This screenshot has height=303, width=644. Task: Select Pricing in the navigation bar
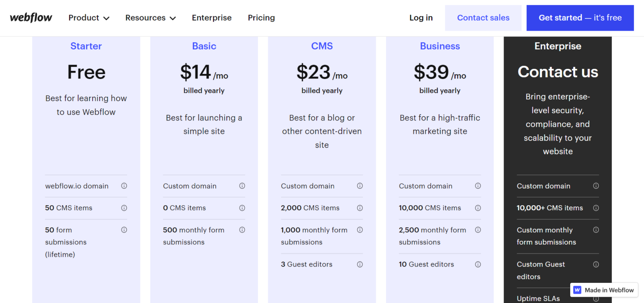[x=261, y=18]
